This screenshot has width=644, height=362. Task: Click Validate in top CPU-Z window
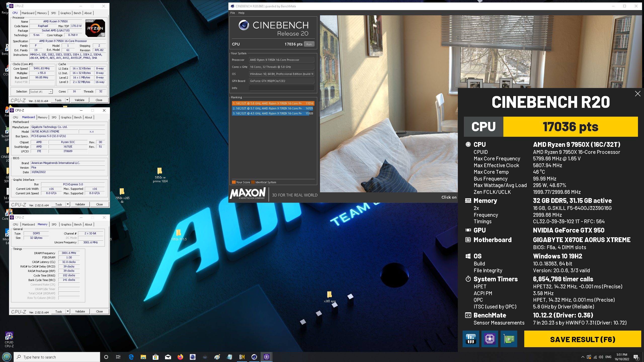click(79, 100)
